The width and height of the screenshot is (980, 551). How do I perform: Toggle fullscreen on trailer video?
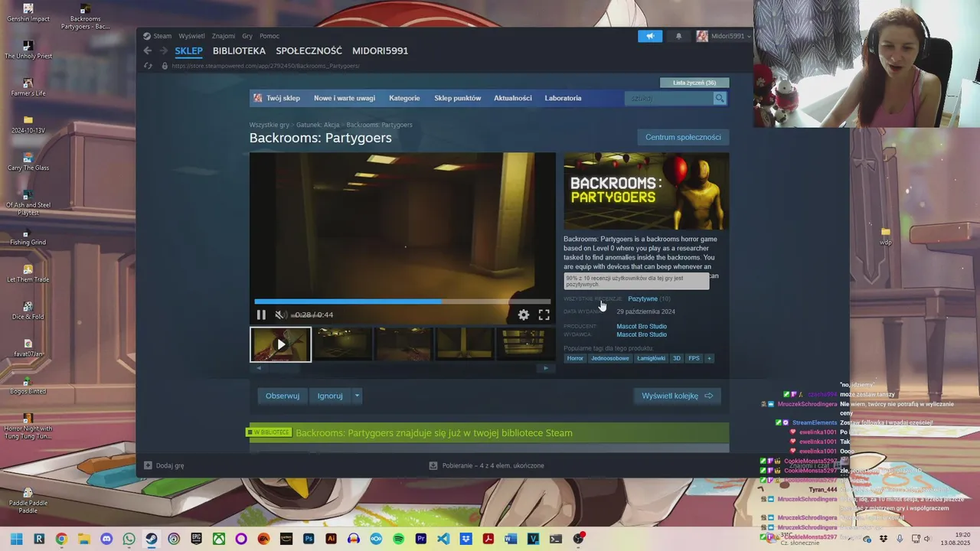(544, 315)
